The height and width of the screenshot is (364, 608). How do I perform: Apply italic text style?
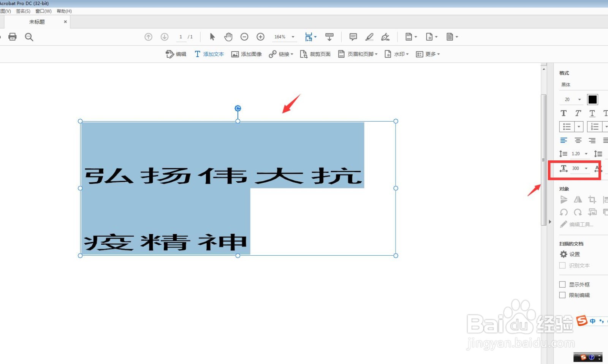pos(578,113)
